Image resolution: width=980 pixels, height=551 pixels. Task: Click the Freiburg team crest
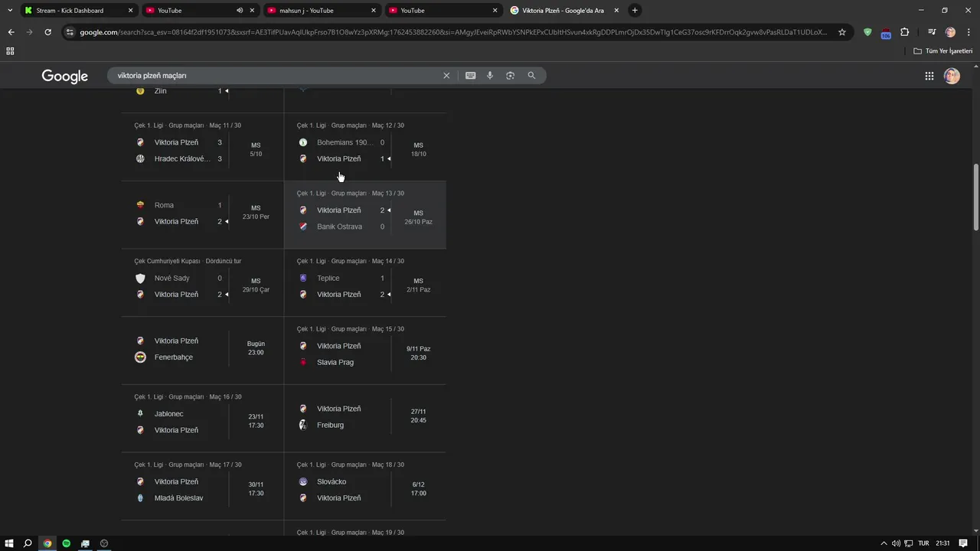point(303,425)
